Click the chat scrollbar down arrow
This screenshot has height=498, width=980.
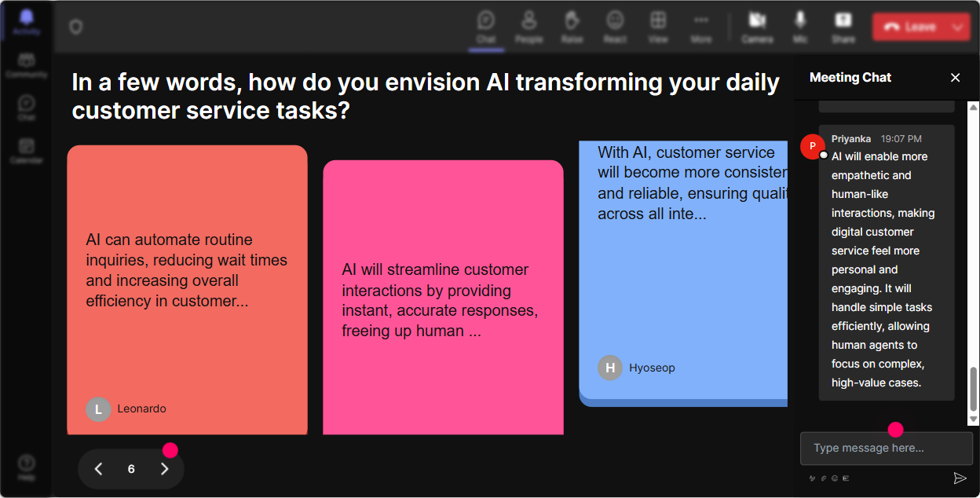(x=974, y=420)
